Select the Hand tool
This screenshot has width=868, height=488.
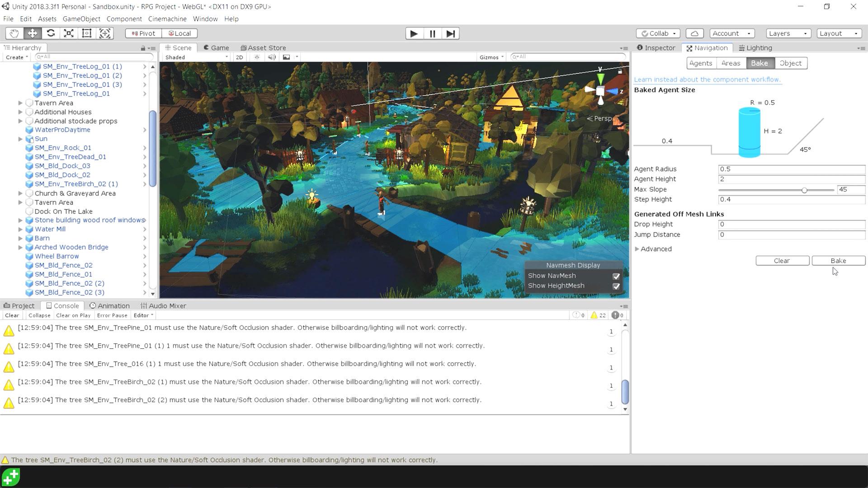pyautogui.click(x=13, y=33)
